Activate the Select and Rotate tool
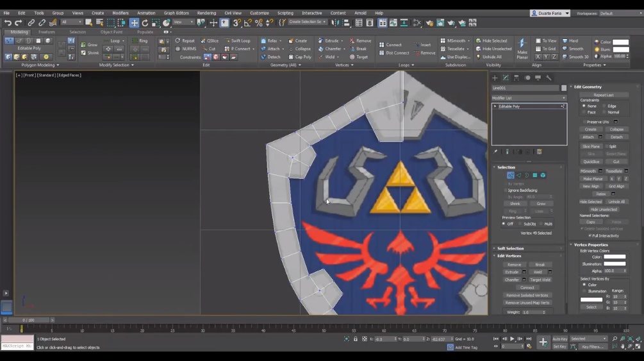The height and width of the screenshot is (361, 644). point(145,23)
